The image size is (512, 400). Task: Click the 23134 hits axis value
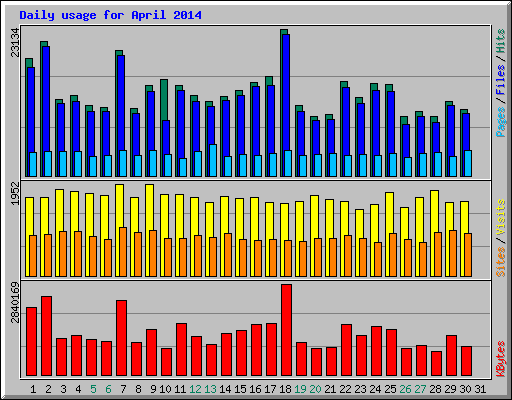coord(15,42)
